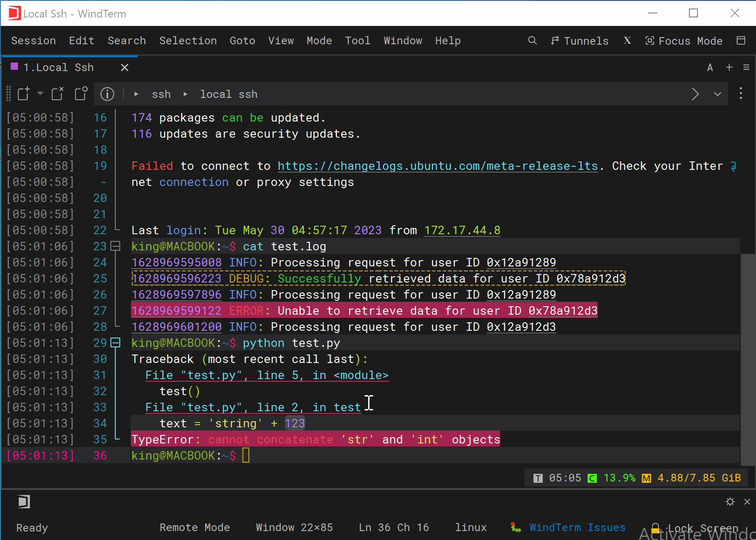The image size is (756, 540).
Task: Click the toolbar page icon with the small circle
Action: [81, 94]
